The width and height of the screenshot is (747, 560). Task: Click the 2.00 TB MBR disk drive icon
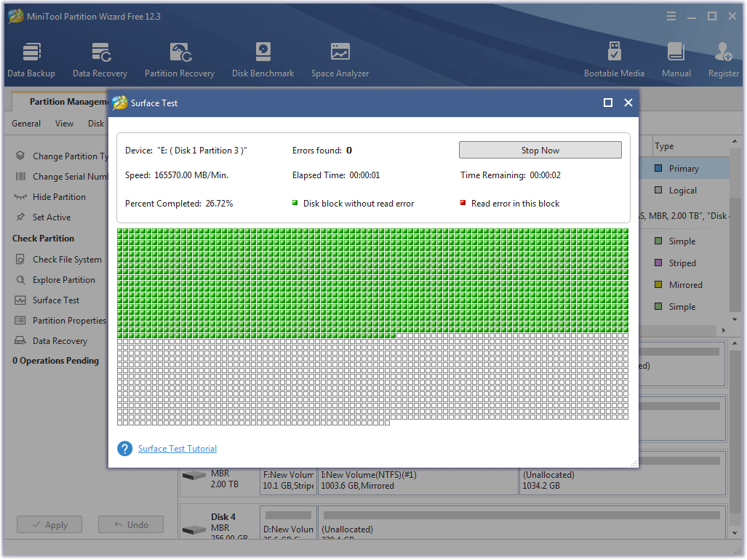[x=194, y=476]
